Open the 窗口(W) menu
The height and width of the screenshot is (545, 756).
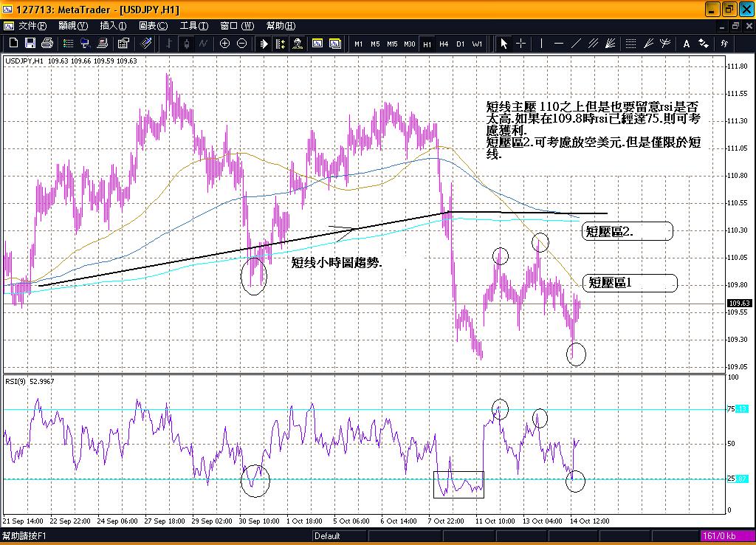click(x=237, y=26)
